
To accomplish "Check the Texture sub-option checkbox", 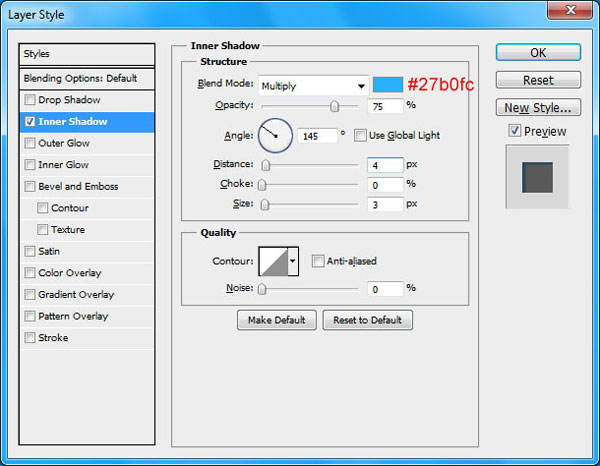I will tap(42, 230).
